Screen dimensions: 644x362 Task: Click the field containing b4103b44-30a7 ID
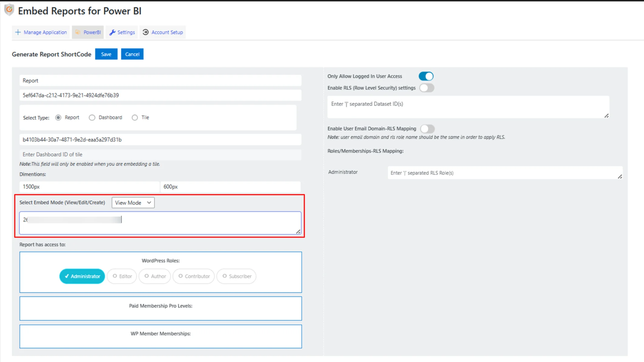tap(160, 140)
